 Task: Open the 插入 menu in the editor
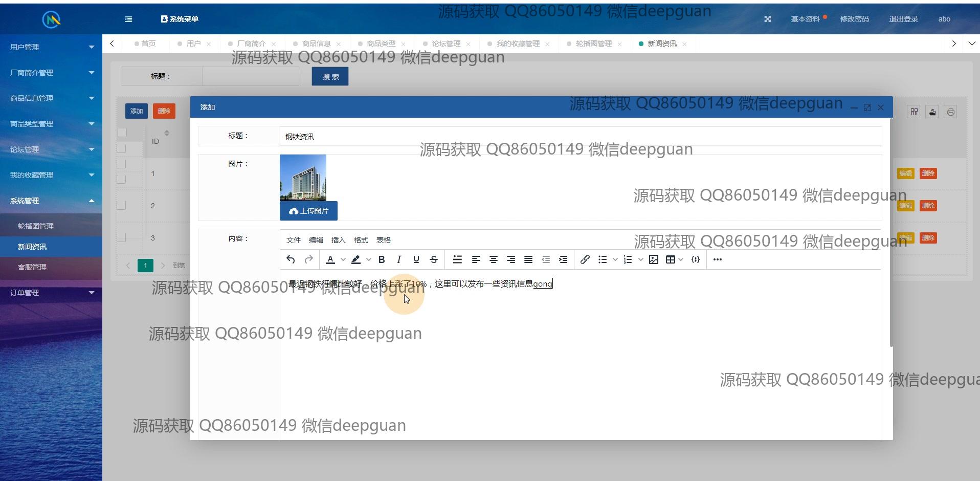click(x=339, y=240)
